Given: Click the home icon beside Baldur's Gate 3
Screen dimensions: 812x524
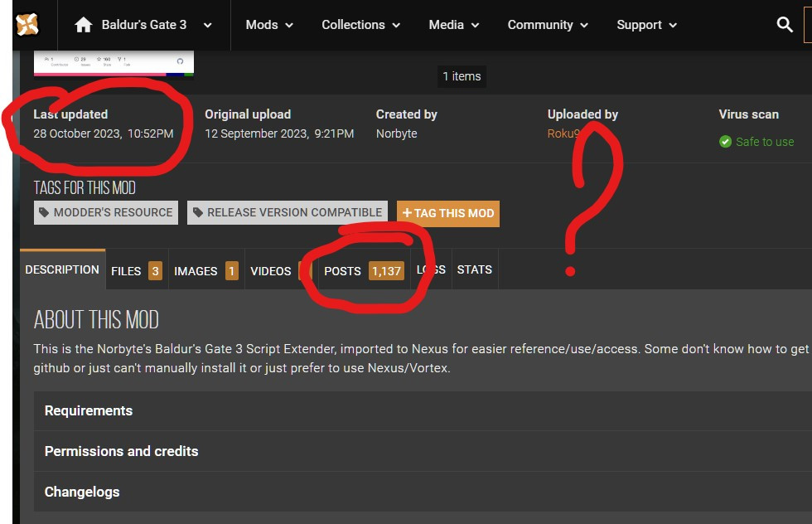Looking at the screenshot, I should point(84,25).
